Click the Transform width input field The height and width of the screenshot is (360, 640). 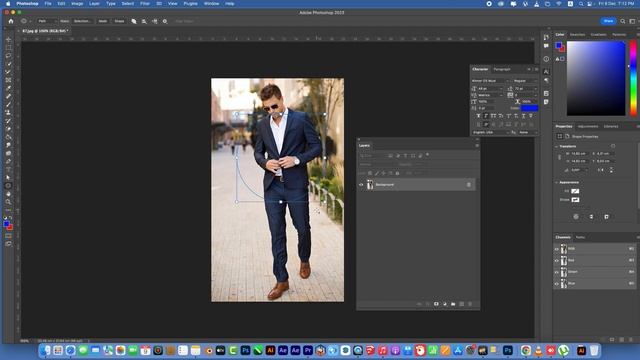point(580,154)
